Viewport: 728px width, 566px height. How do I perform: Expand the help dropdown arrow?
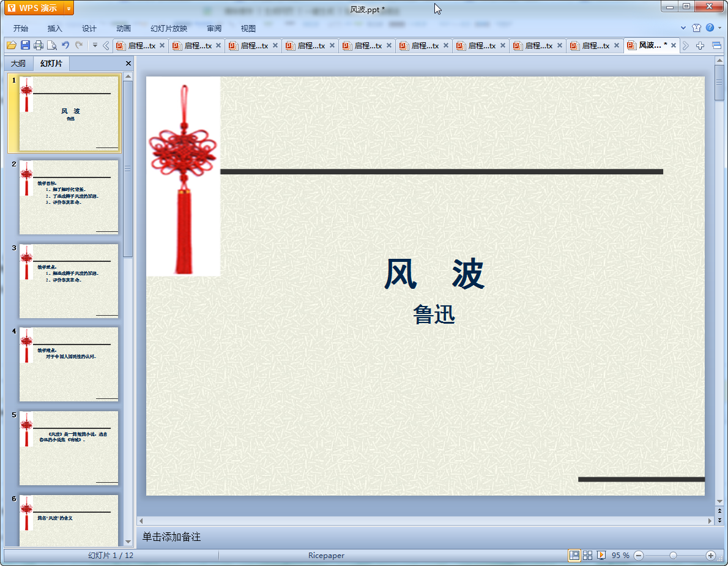(x=719, y=28)
